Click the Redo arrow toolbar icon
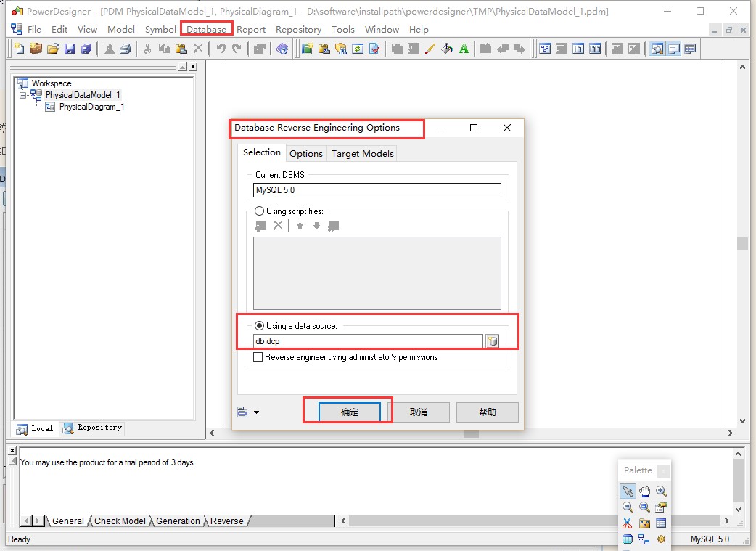The height and width of the screenshot is (551, 756). click(237, 48)
